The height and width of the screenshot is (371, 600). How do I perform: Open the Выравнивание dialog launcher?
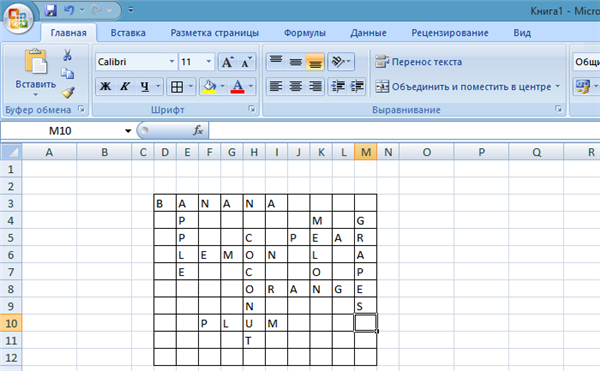tap(558, 109)
